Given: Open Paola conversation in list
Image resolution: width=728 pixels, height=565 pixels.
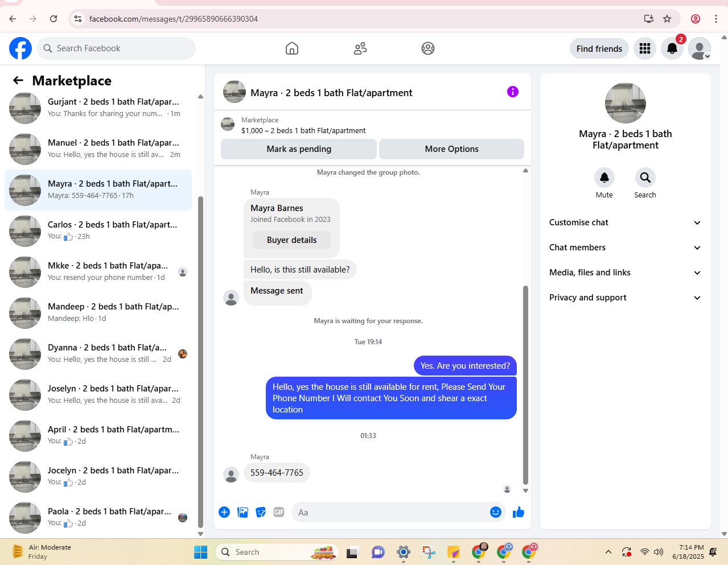Looking at the screenshot, I should coord(98,518).
